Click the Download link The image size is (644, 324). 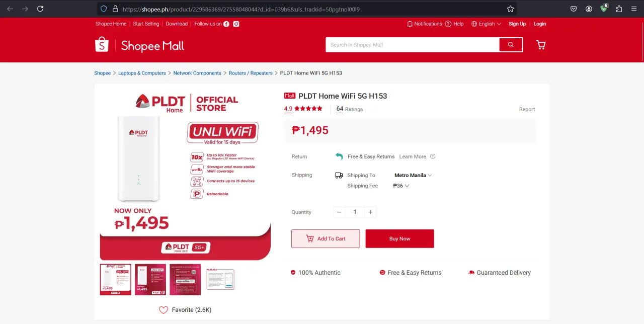click(x=177, y=24)
